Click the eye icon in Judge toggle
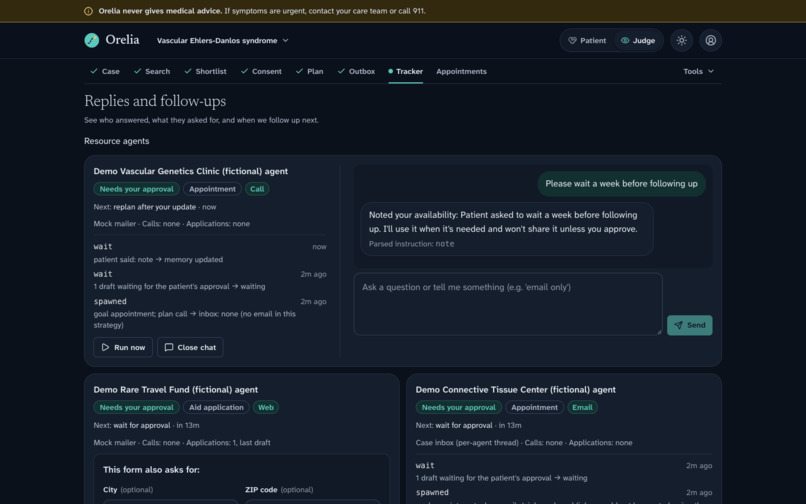Viewport: 806px width, 504px height. pyautogui.click(x=625, y=40)
